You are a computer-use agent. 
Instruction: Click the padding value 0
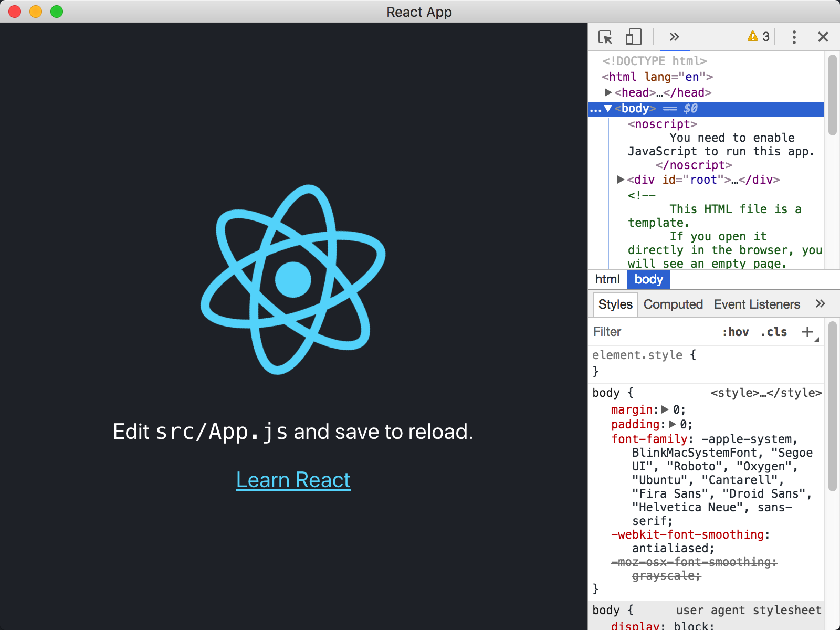click(684, 424)
